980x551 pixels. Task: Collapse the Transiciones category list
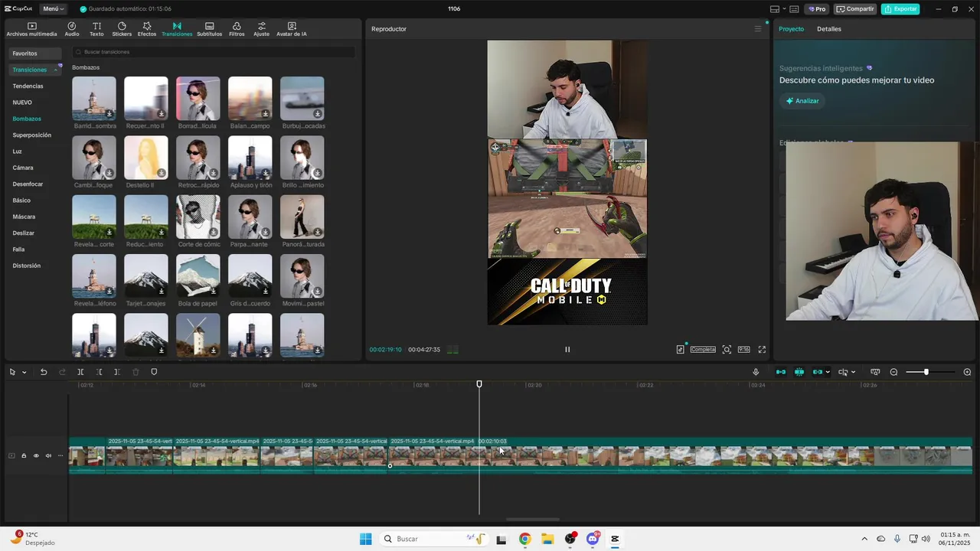click(56, 70)
